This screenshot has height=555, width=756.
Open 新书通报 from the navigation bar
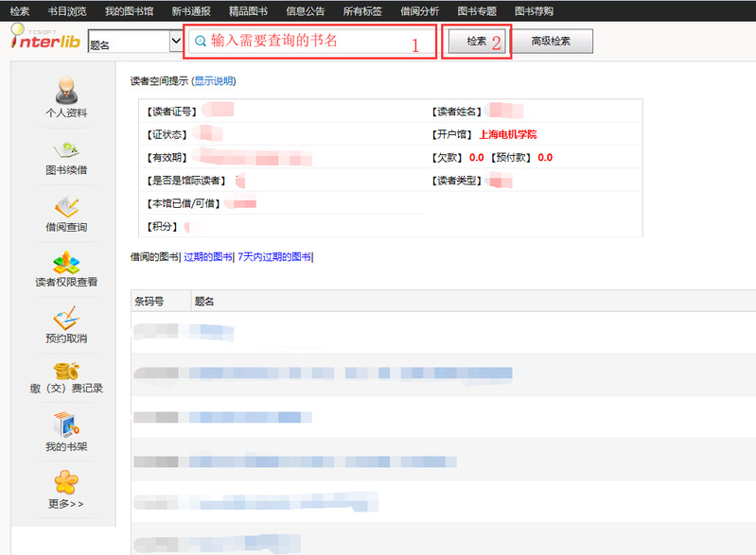point(191,11)
